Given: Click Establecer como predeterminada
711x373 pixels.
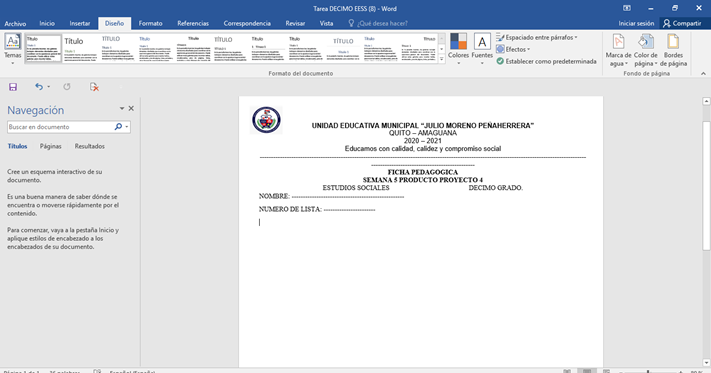Looking at the screenshot, I should (546, 61).
